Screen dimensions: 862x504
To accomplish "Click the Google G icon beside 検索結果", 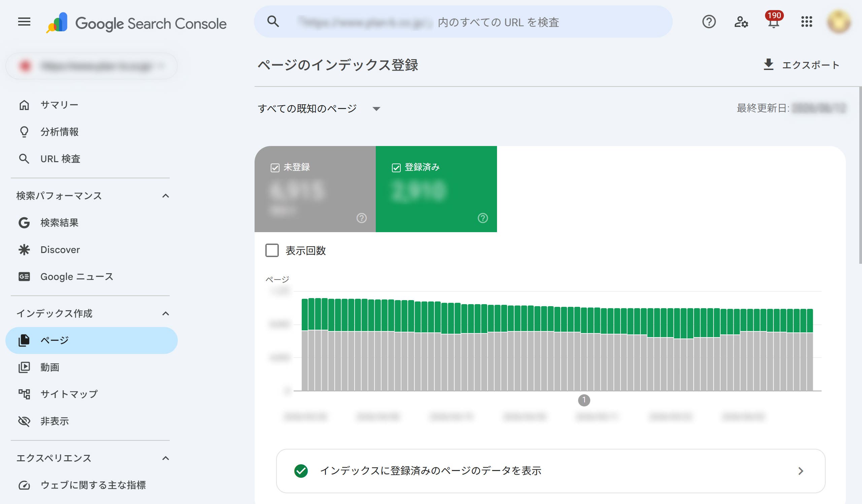I will (24, 223).
